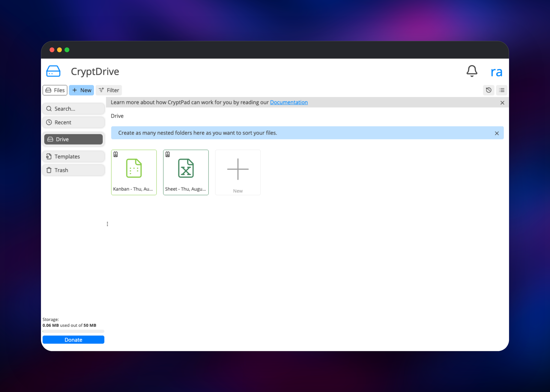Screen dimensions: 550x392
Task: Click the sidebar resize handle dots
Action: tap(107, 224)
